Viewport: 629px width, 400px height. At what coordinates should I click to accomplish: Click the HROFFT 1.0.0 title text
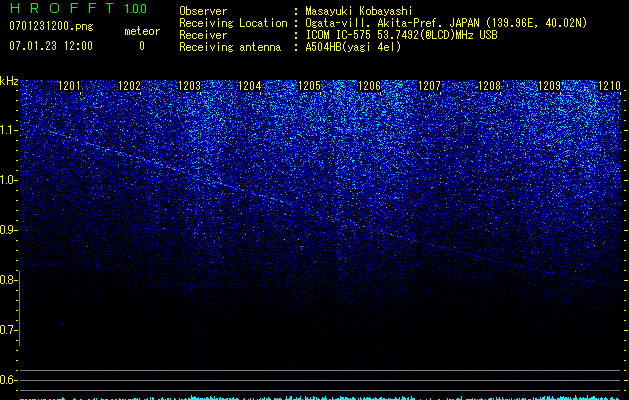coord(78,8)
